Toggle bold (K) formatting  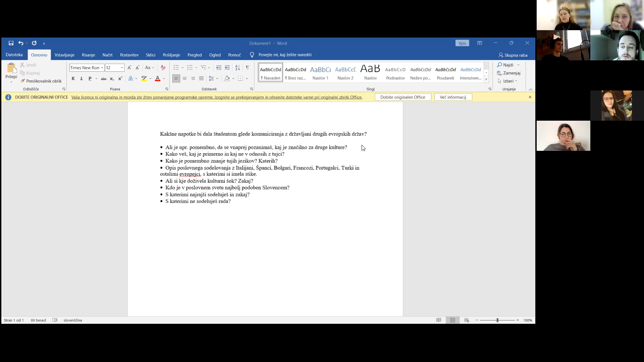pos(73,78)
